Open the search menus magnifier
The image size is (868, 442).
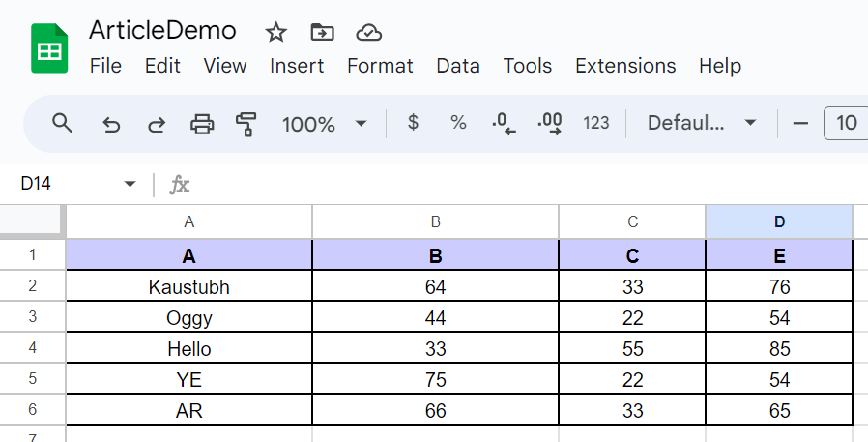(x=62, y=123)
